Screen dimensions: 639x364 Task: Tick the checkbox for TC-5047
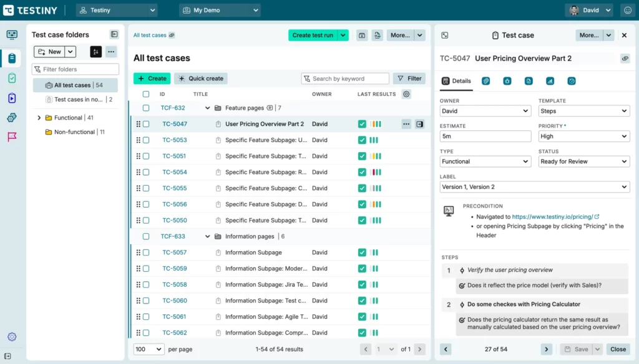point(146,124)
